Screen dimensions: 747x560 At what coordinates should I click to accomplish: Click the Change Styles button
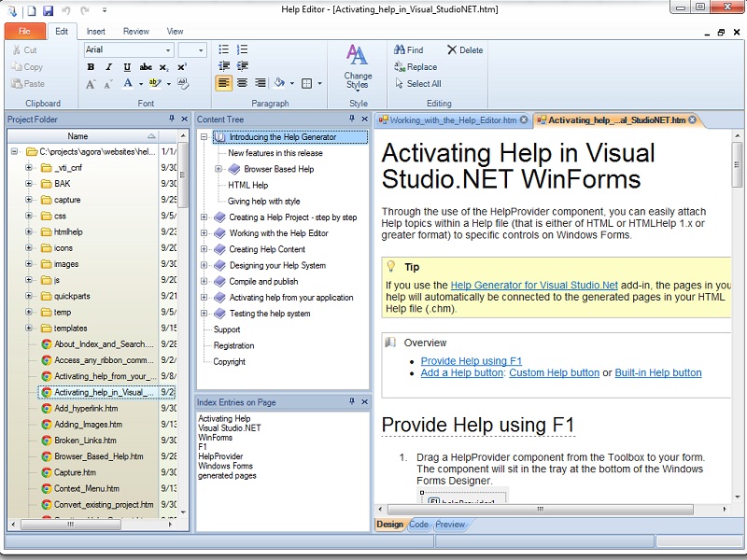pos(358,65)
